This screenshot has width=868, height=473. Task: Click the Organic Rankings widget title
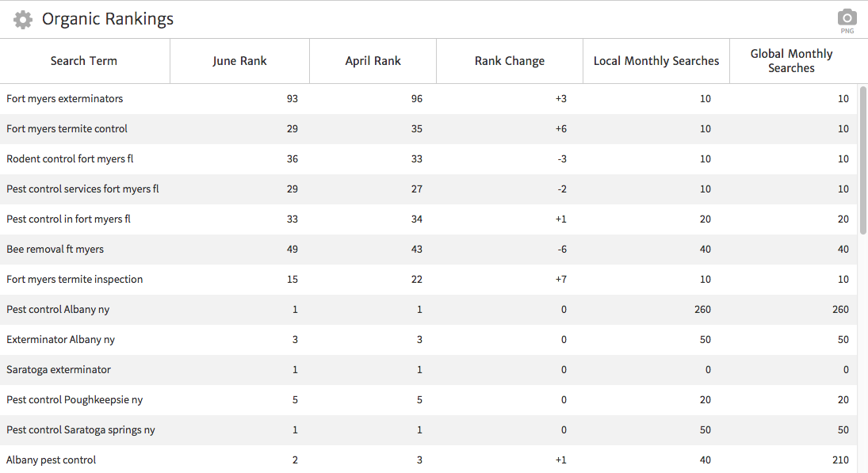coord(108,20)
